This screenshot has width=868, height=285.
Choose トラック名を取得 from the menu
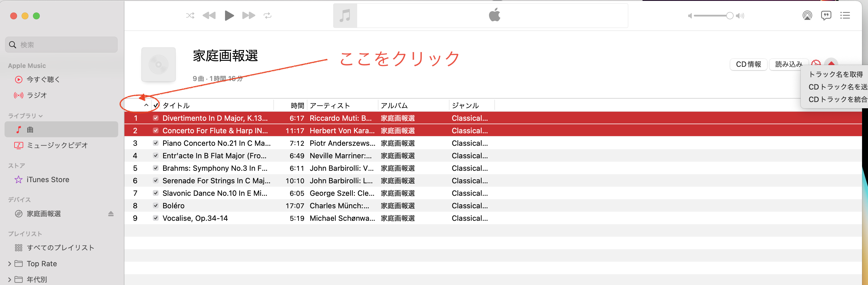tap(836, 74)
